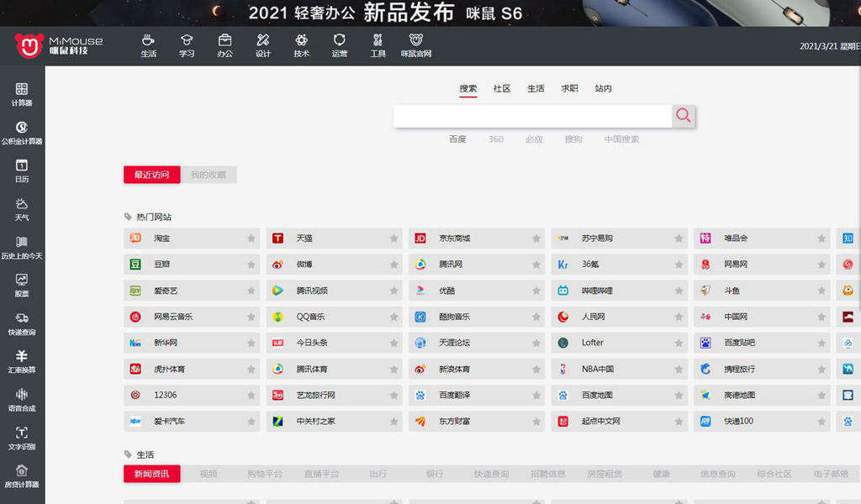The width and height of the screenshot is (861, 504).
Task: Click the 咪鼠 S6 new product banner
Action: pyautogui.click(x=430, y=13)
